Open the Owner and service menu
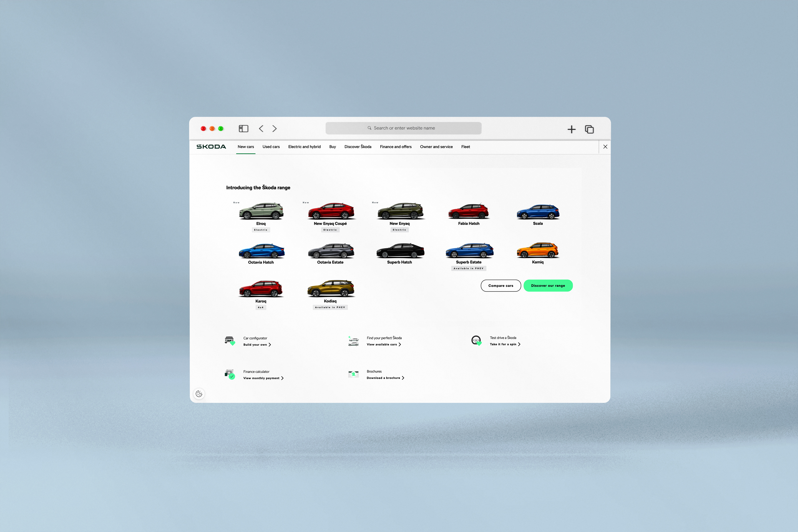The image size is (798, 532). click(x=436, y=147)
